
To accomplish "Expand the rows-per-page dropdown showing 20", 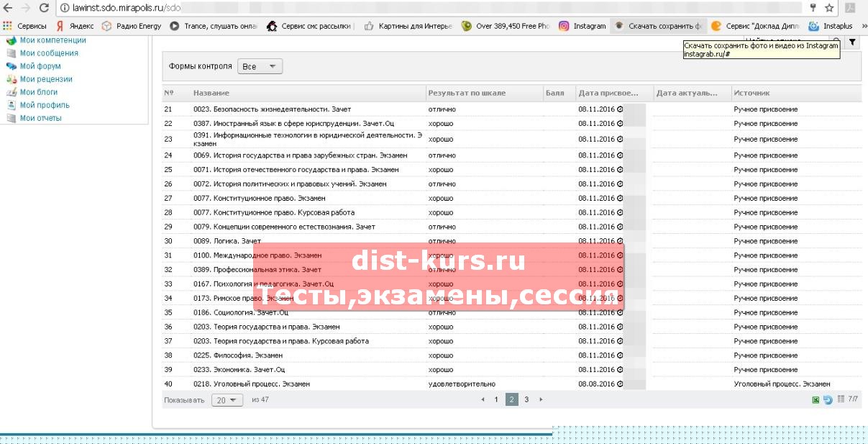I will (x=227, y=400).
